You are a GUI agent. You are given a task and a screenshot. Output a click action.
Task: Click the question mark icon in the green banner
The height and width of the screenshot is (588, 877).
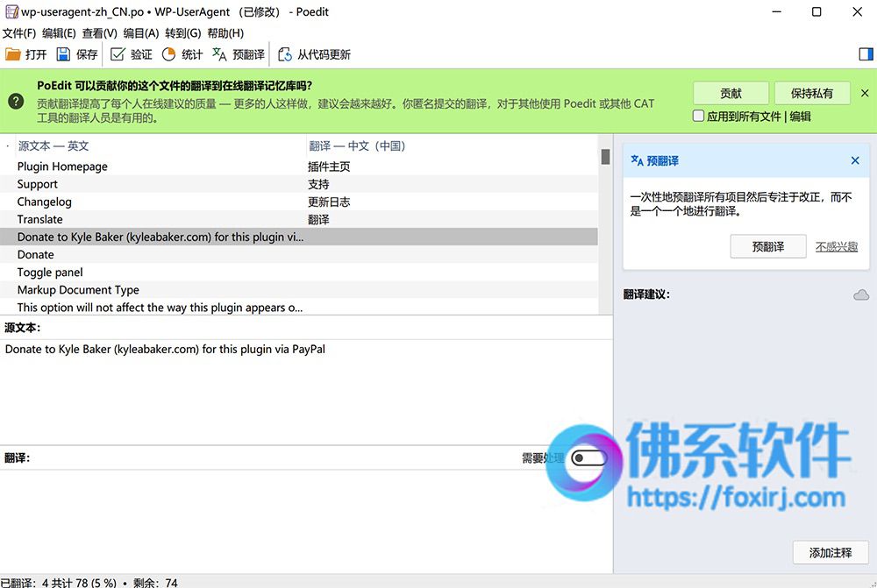pyautogui.click(x=16, y=101)
